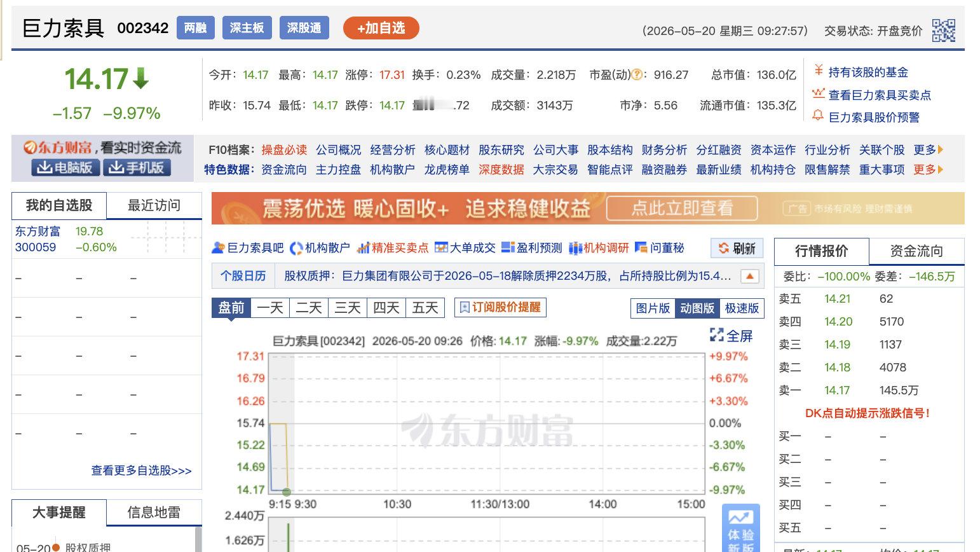Switch chart to 极速版 mode

(x=742, y=308)
